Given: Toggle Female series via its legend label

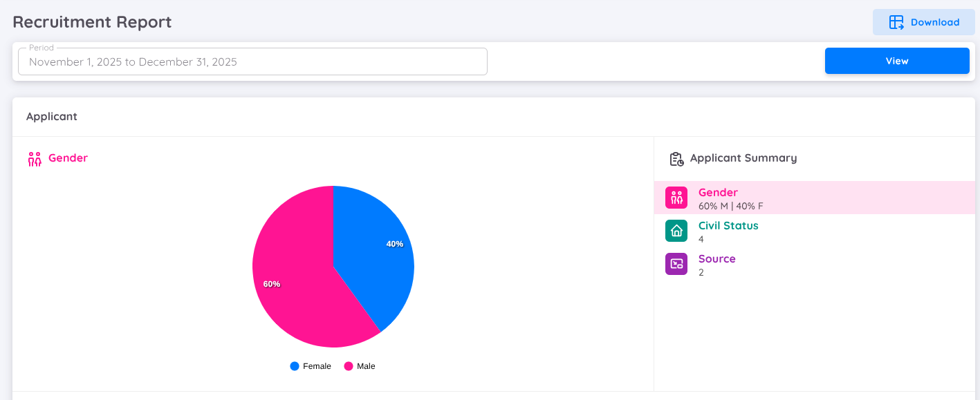Looking at the screenshot, I should click(317, 366).
